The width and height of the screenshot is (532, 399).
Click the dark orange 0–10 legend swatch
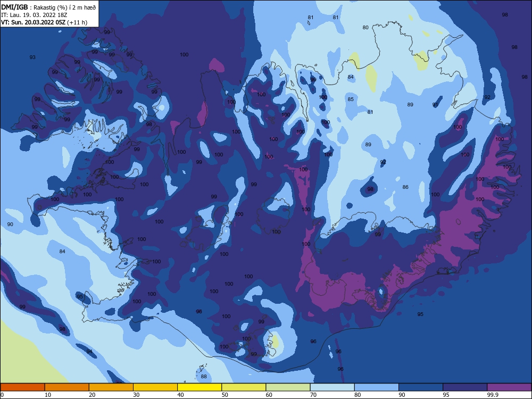click(22, 387)
